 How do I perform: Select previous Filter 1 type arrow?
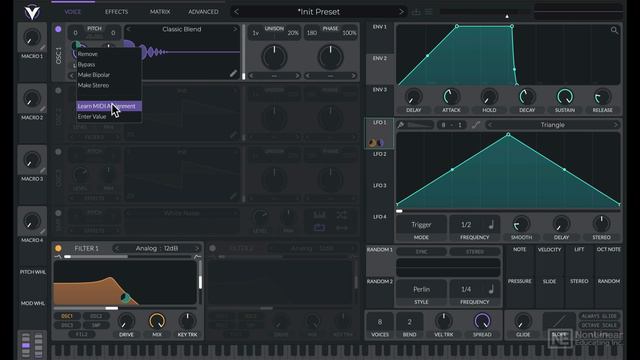[x=117, y=248]
